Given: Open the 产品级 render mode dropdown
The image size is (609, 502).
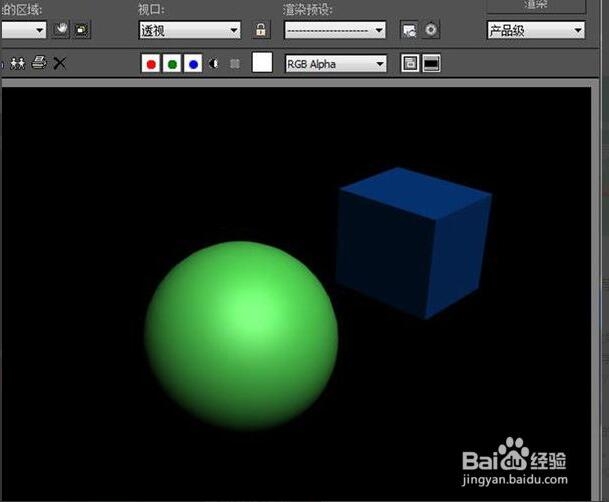Looking at the screenshot, I should [x=536, y=30].
